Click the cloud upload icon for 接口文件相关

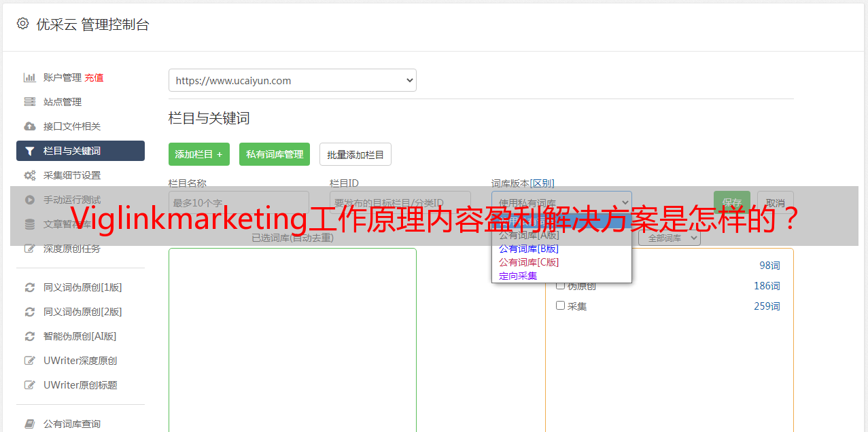click(x=29, y=126)
